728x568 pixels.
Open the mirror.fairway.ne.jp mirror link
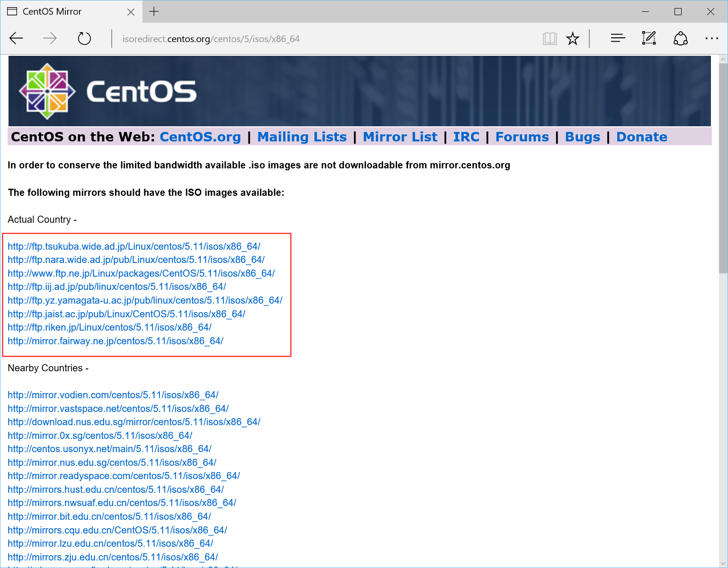115,341
